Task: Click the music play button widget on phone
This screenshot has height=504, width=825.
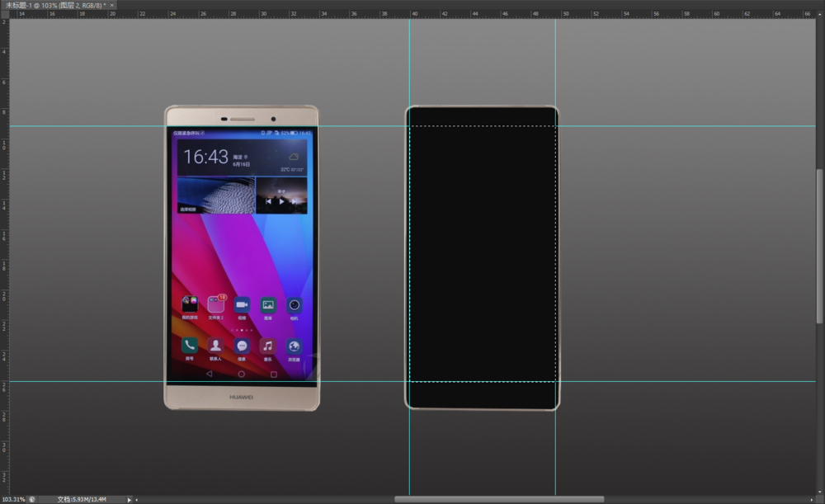Action: coord(281,201)
